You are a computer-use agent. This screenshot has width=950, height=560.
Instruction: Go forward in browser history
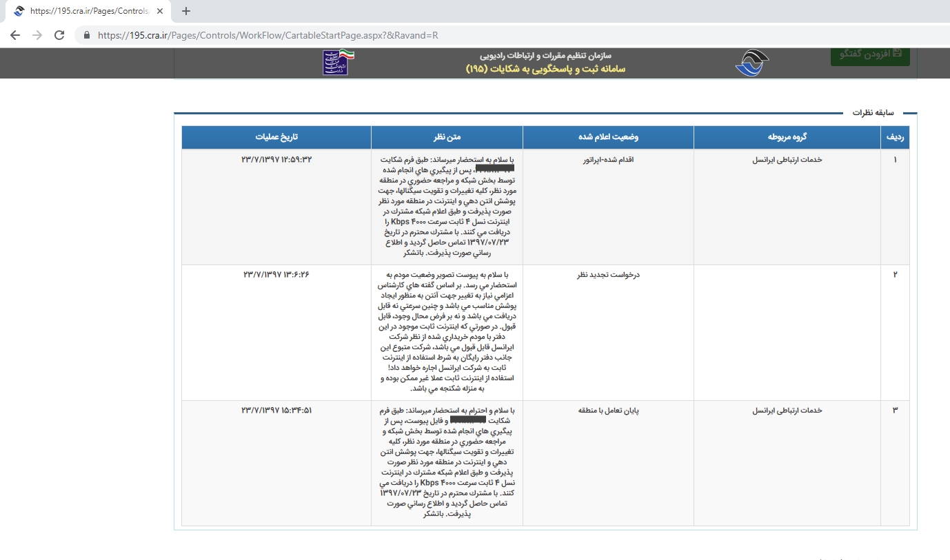pos(37,34)
